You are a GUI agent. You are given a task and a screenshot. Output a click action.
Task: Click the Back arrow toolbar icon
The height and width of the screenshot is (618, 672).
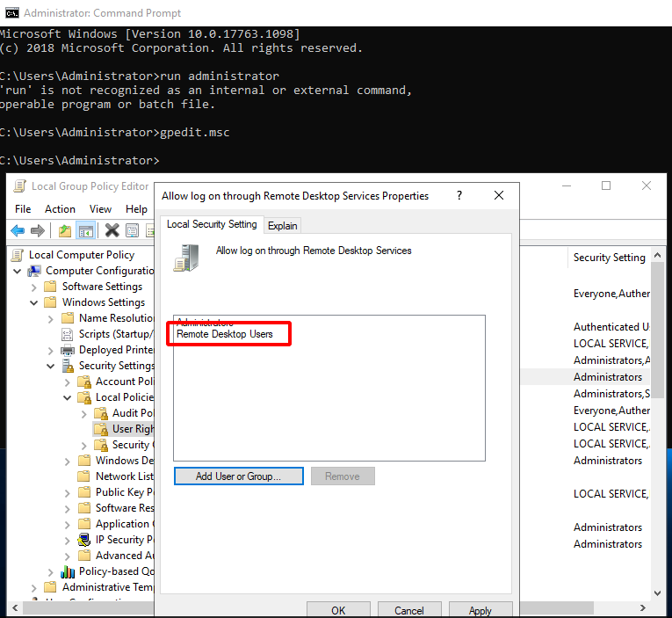[x=17, y=231]
